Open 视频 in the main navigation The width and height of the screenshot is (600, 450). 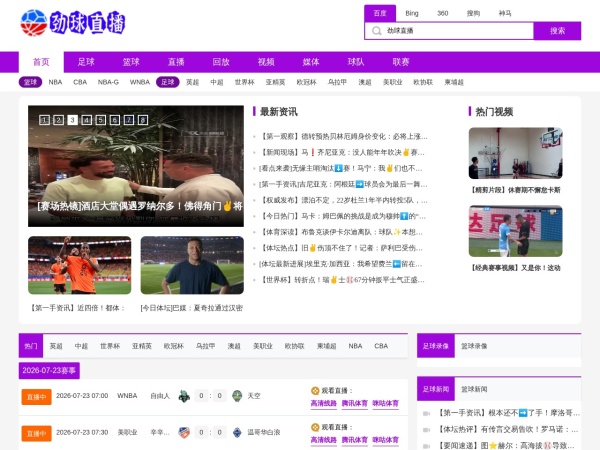(x=266, y=62)
